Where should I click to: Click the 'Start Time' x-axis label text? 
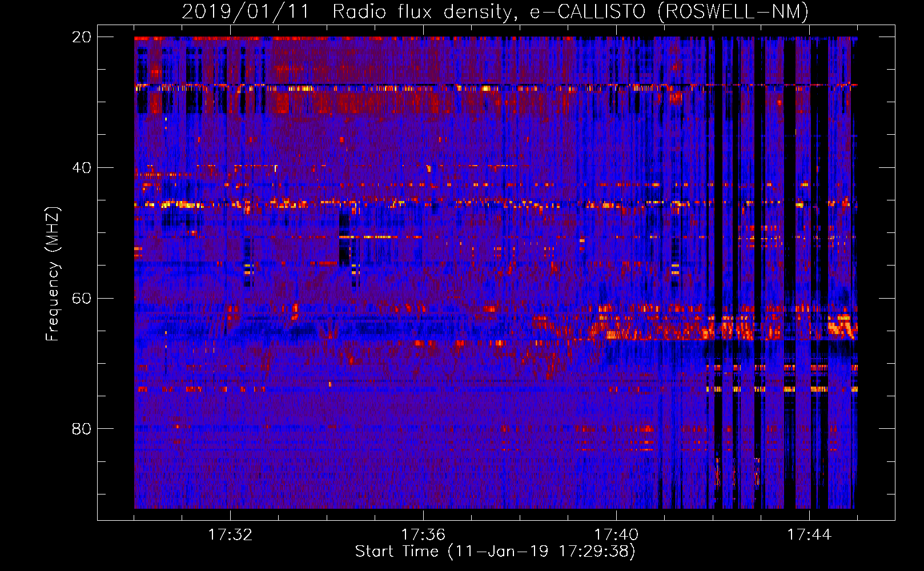(x=396, y=552)
